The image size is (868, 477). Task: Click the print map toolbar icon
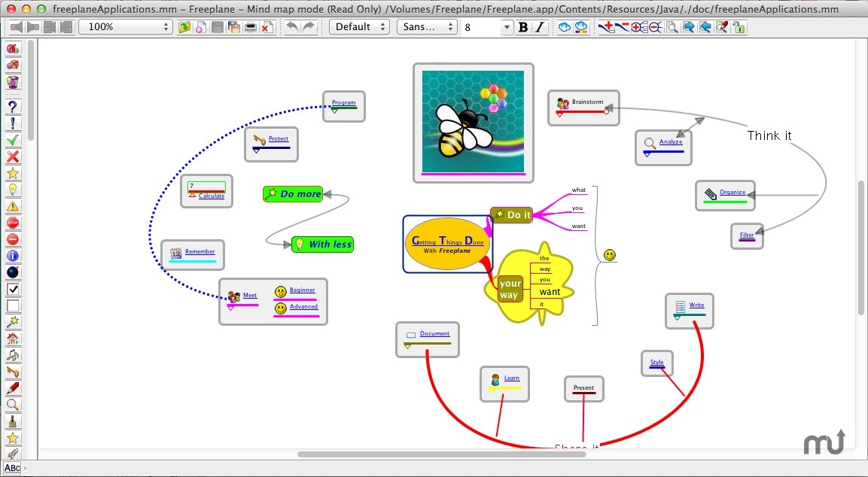pyautogui.click(x=250, y=27)
